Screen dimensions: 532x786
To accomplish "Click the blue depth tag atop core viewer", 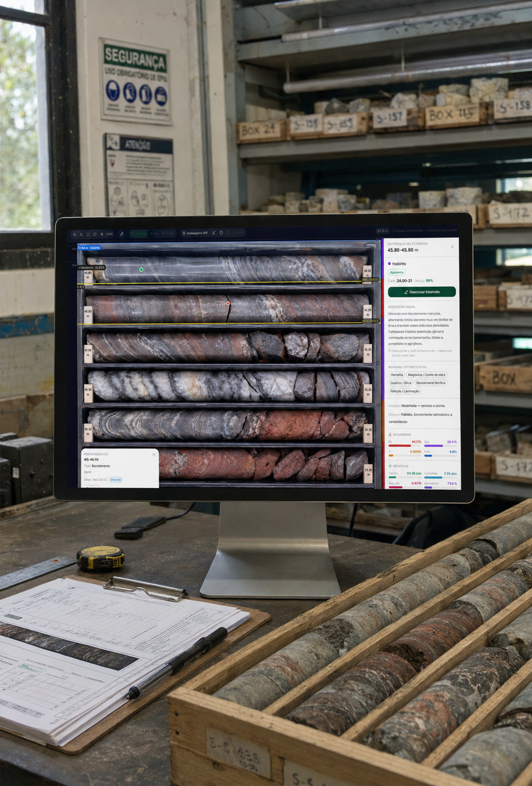I will coord(89,248).
